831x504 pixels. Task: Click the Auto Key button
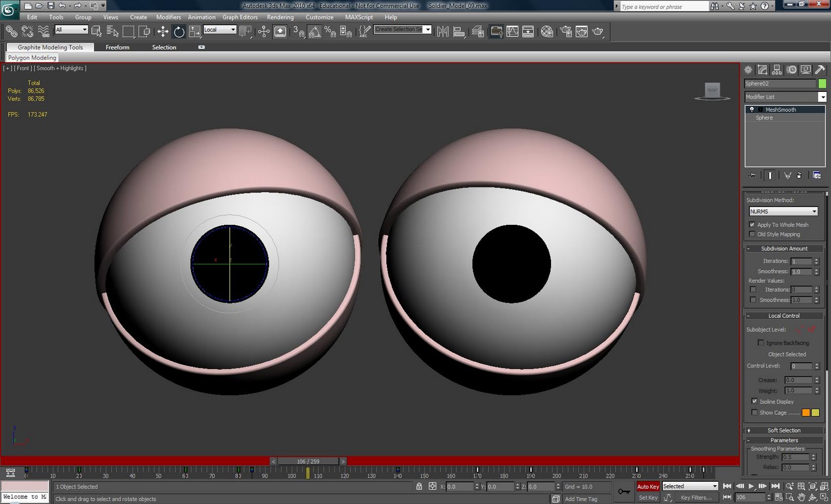coord(648,486)
